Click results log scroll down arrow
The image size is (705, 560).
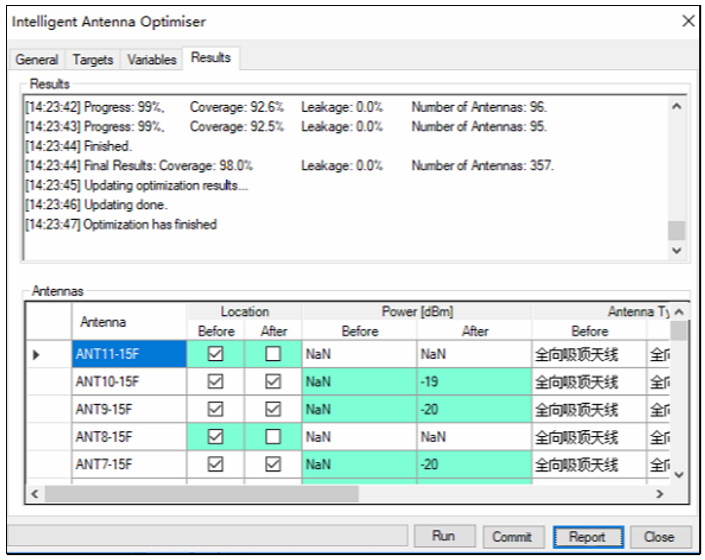677,250
